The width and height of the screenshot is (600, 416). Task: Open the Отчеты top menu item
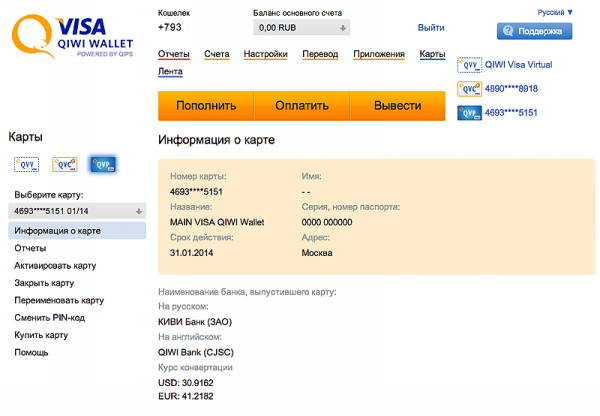point(174,54)
